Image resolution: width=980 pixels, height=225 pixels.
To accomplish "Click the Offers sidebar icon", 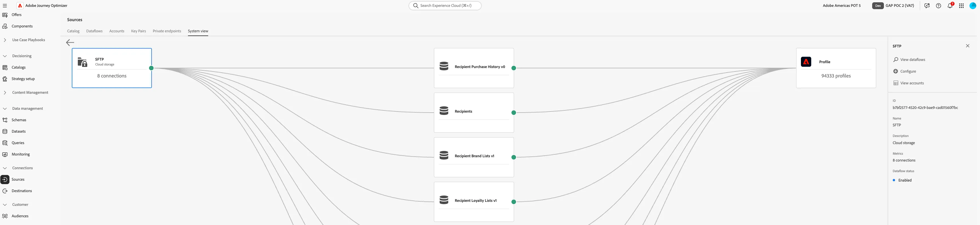I will (5, 15).
